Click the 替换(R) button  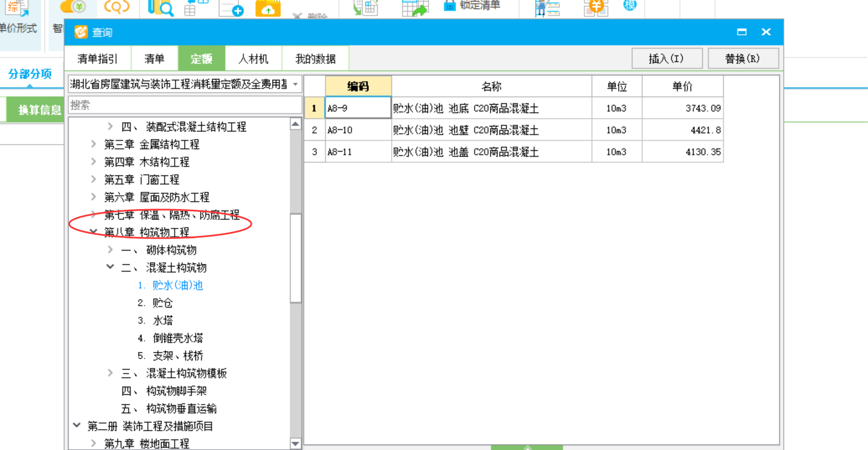743,58
